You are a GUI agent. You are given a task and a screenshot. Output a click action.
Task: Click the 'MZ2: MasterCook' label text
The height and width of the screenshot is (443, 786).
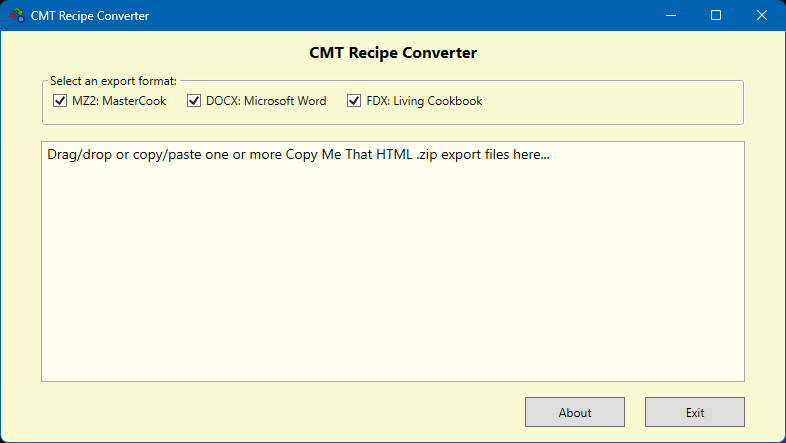click(x=119, y=101)
